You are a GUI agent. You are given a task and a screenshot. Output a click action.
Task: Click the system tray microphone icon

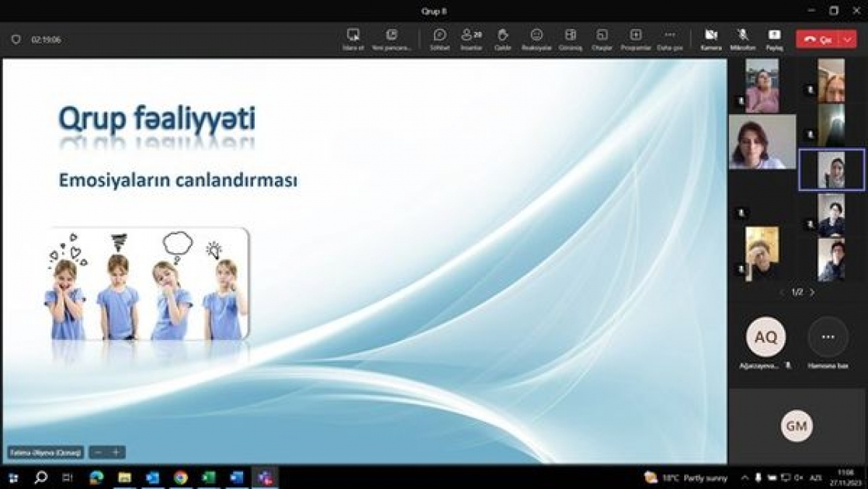(x=758, y=477)
